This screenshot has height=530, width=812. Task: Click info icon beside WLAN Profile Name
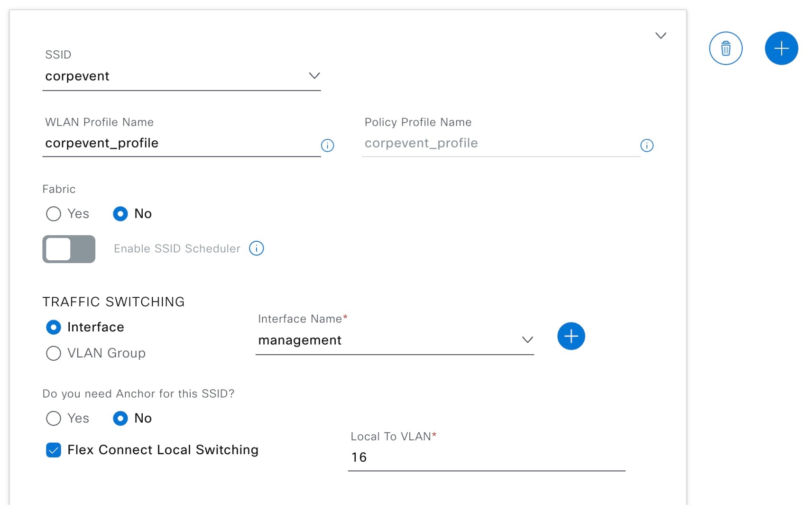tap(327, 146)
